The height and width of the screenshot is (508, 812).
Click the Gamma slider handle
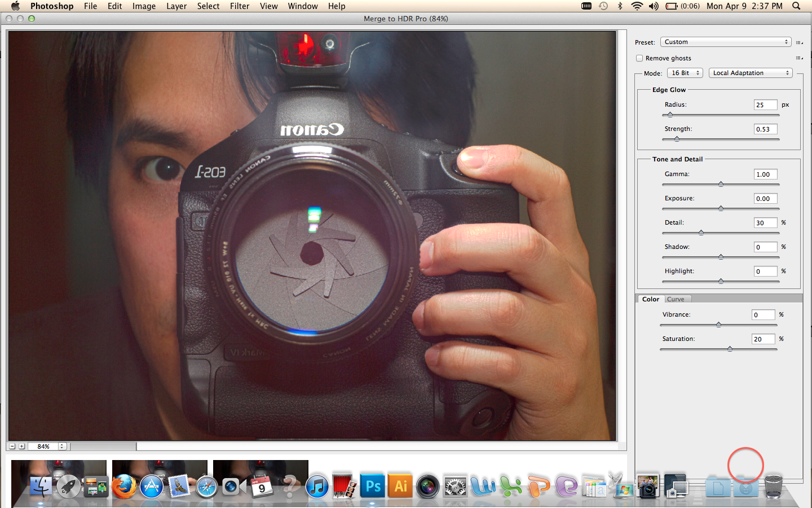click(721, 184)
